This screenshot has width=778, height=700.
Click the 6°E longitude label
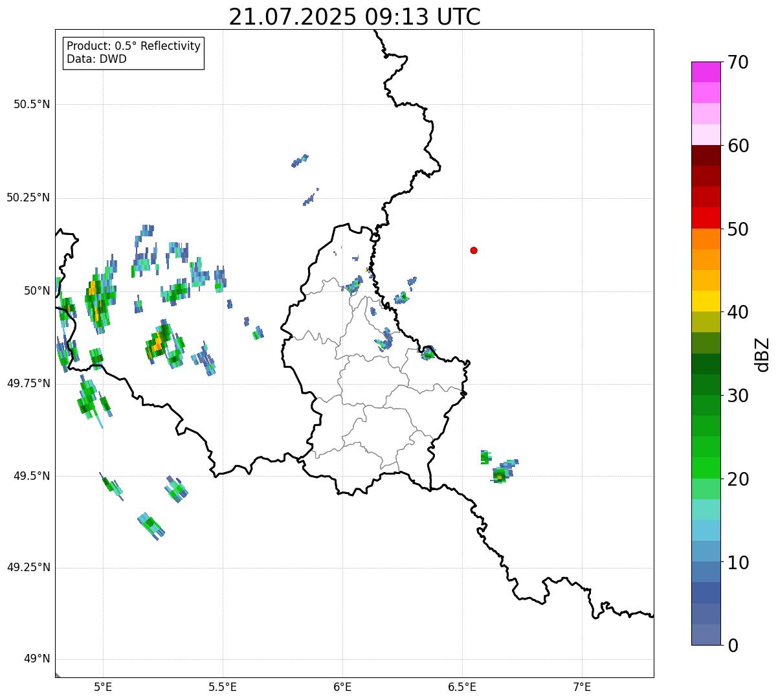pos(342,687)
